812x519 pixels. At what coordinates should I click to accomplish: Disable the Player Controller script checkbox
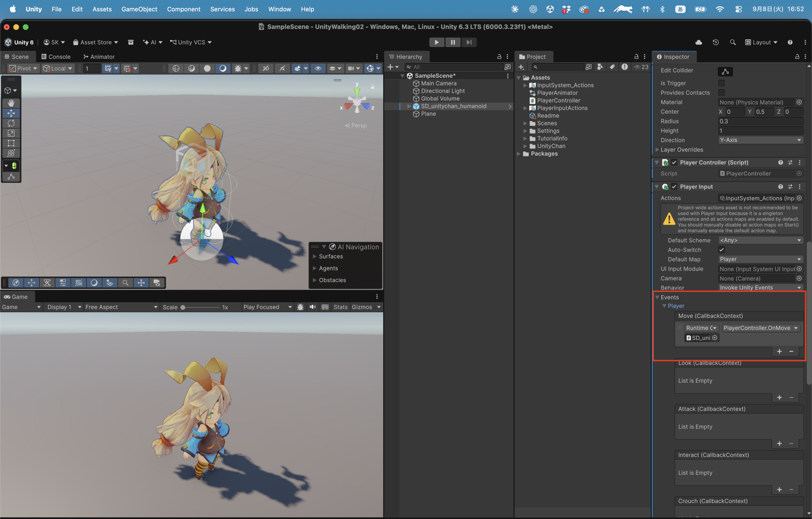[x=674, y=162]
